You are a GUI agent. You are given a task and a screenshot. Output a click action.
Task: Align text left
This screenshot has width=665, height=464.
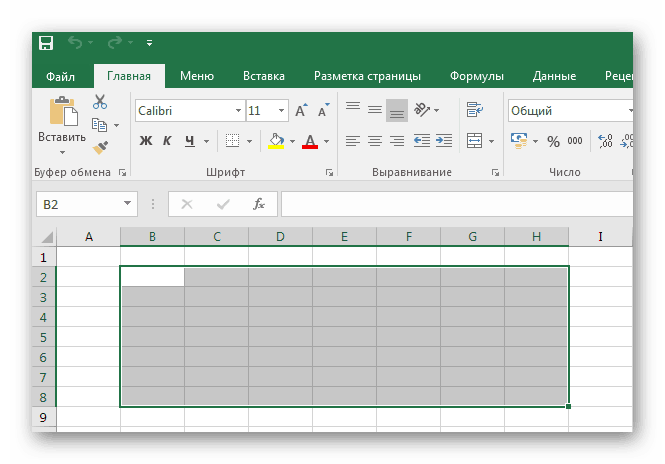(x=353, y=141)
